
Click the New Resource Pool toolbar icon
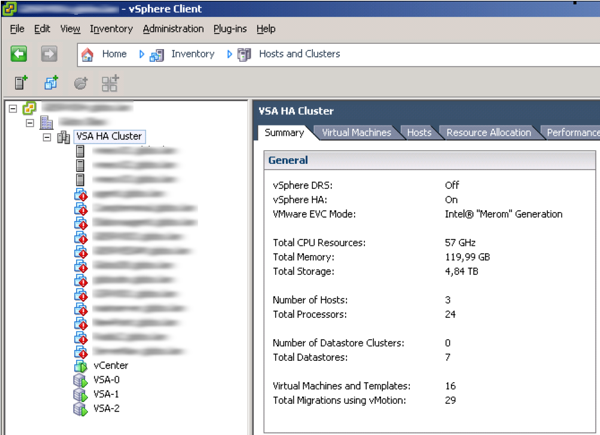[80, 83]
